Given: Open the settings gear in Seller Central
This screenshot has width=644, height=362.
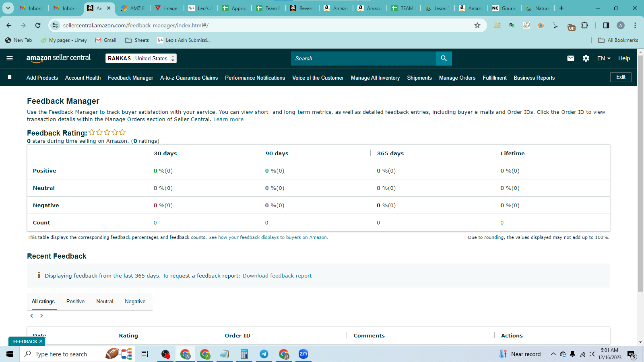Looking at the screenshot, I should click(x=586, y=58).
